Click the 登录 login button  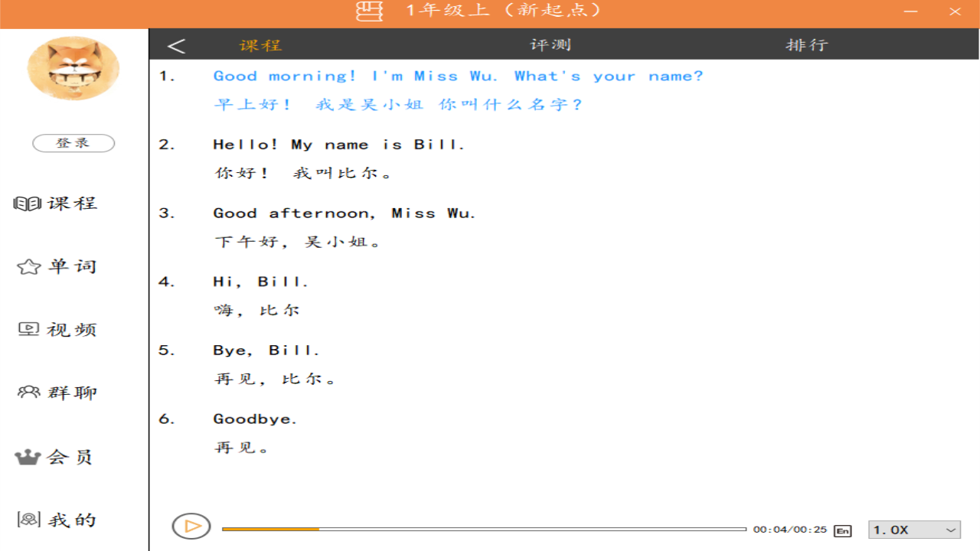click(73, 143)
